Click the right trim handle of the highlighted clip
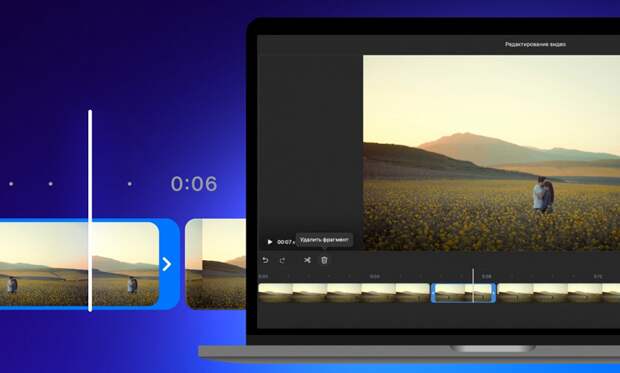The width and height of the screenshot is (620, 373). coord(493,293)
